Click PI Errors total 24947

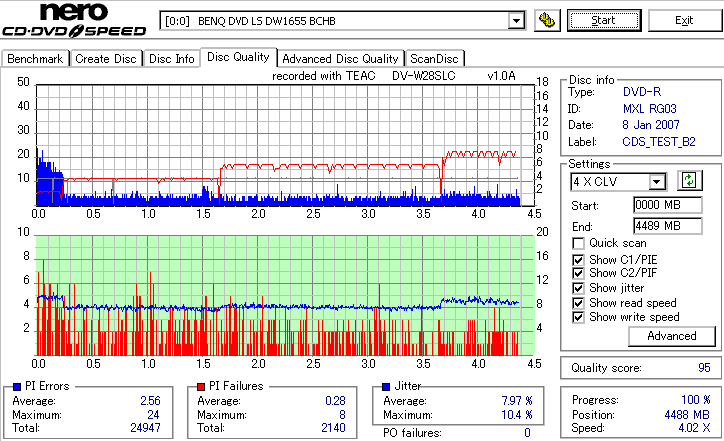[x=145, y=428]
